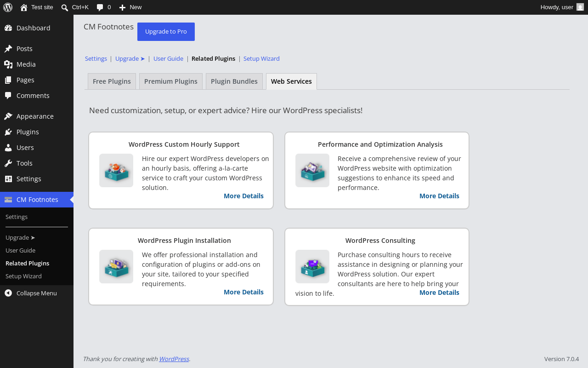Click the plus New icon
This screenshot has height=368, width=588.
(x=122, y=7)
